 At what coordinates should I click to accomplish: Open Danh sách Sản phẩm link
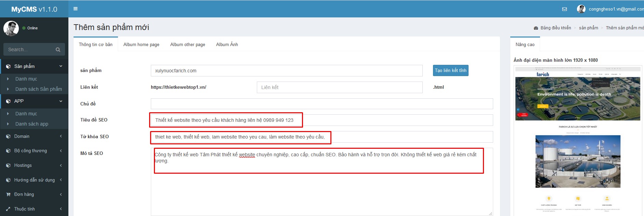coord(39,89)
